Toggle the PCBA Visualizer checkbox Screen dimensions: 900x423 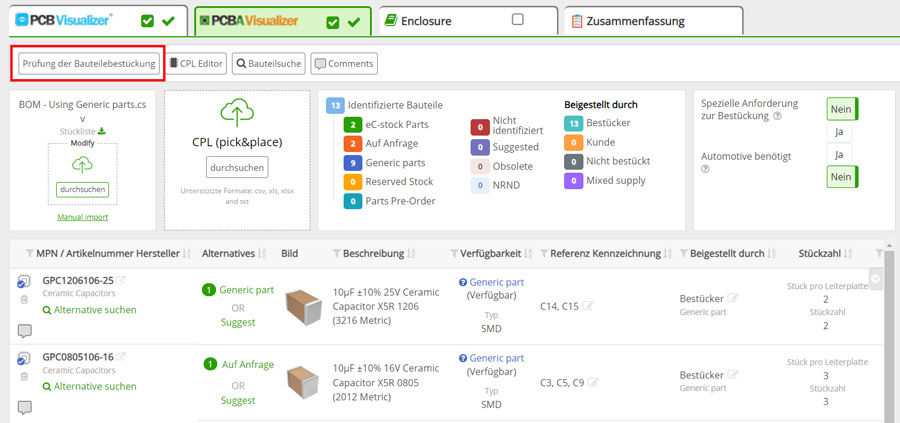point(332,22)
